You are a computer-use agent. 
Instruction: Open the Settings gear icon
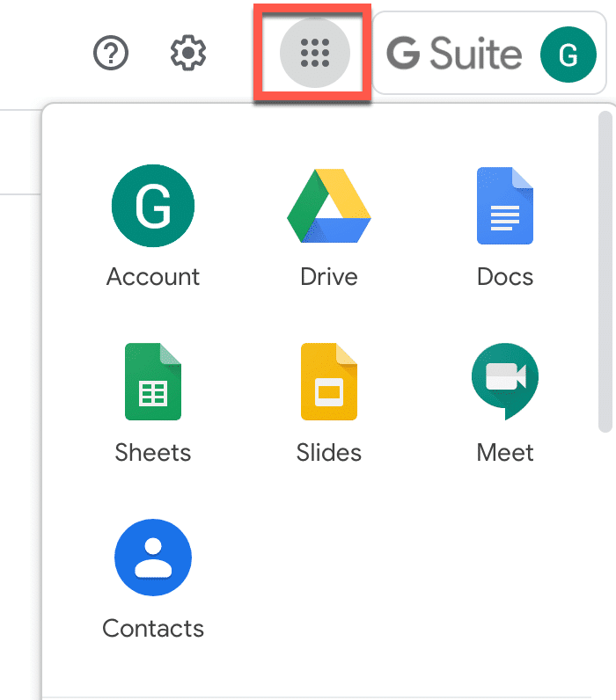(188, 53)
